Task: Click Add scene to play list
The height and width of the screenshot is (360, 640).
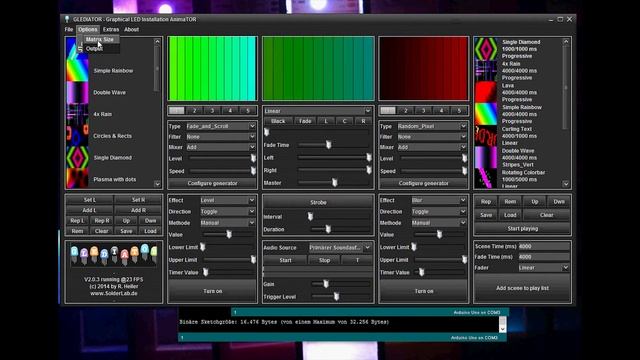Action: tap(522, 288)
